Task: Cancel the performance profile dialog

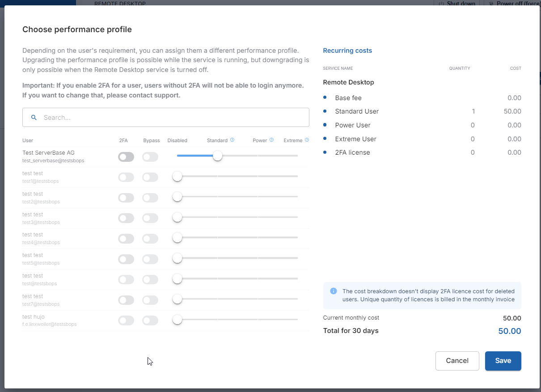Action: tap(457, 361)
